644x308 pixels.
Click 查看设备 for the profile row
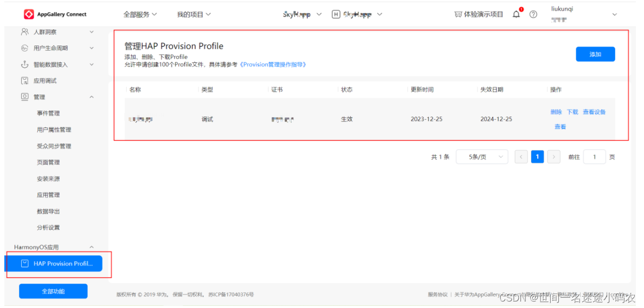594,112
